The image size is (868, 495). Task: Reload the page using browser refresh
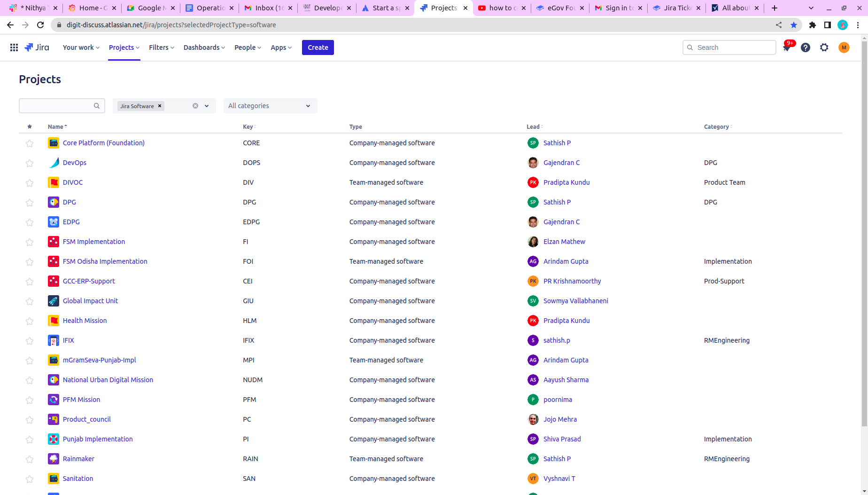pos(40,25)
